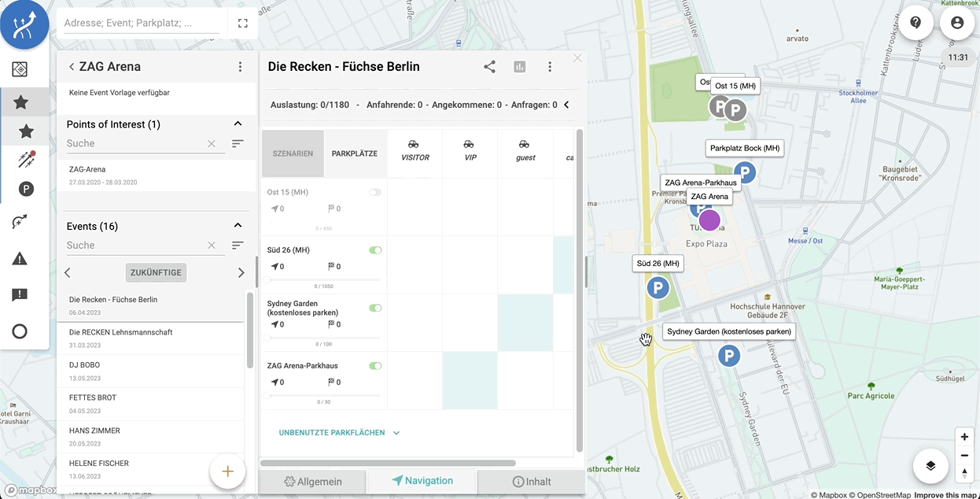
Task: Click the blue app logo button
Action: coord(25,24)
